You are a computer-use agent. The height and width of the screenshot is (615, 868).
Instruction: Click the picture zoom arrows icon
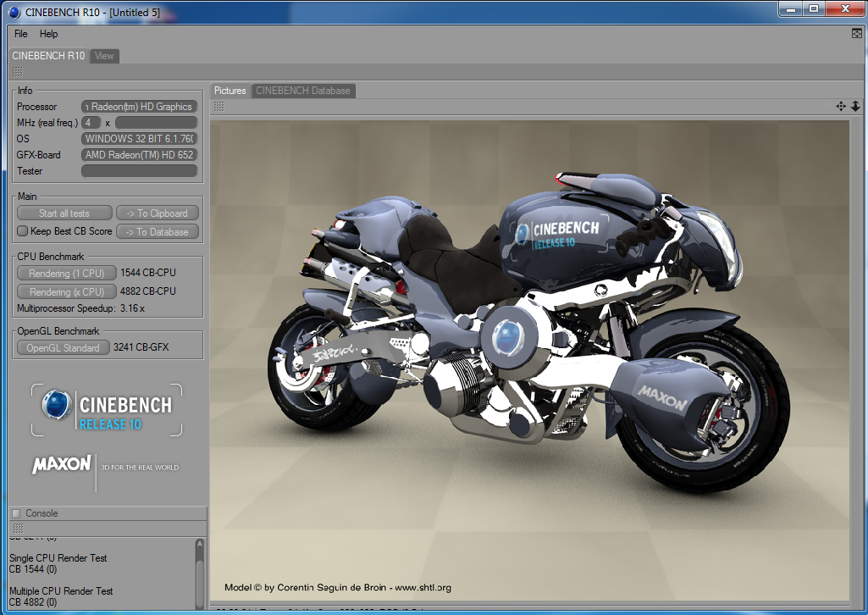[855, 106]
